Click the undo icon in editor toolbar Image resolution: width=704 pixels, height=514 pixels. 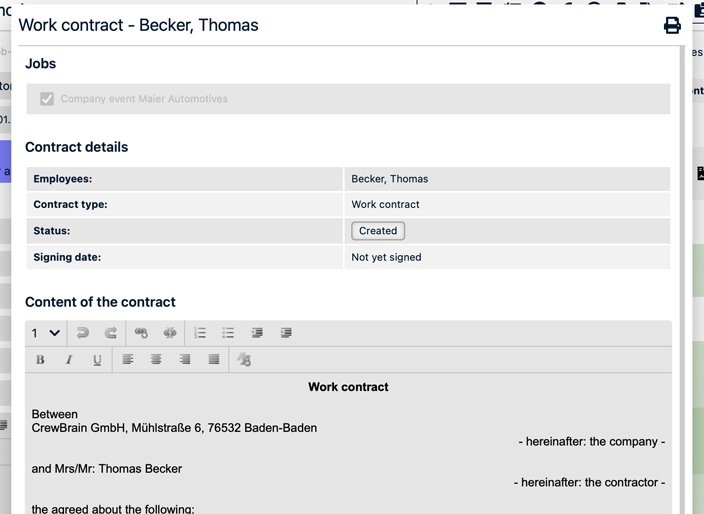pos(83,333)
